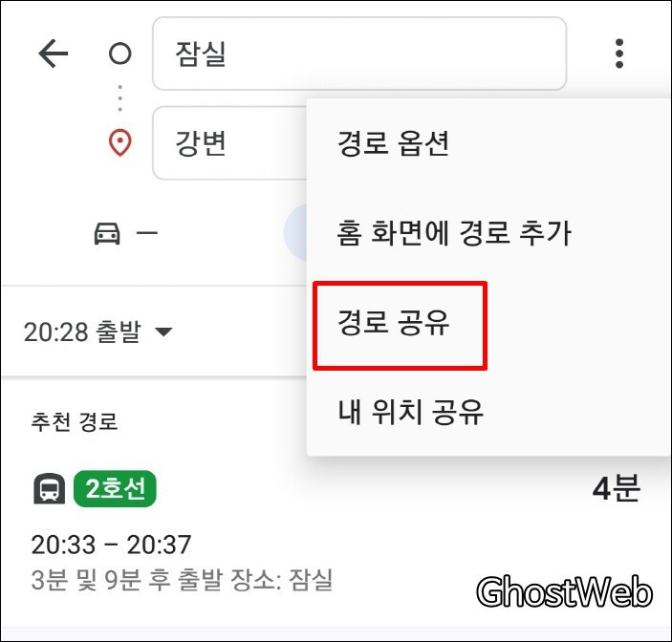Edit the 잠실 origin field

click(x=359, y=53)
